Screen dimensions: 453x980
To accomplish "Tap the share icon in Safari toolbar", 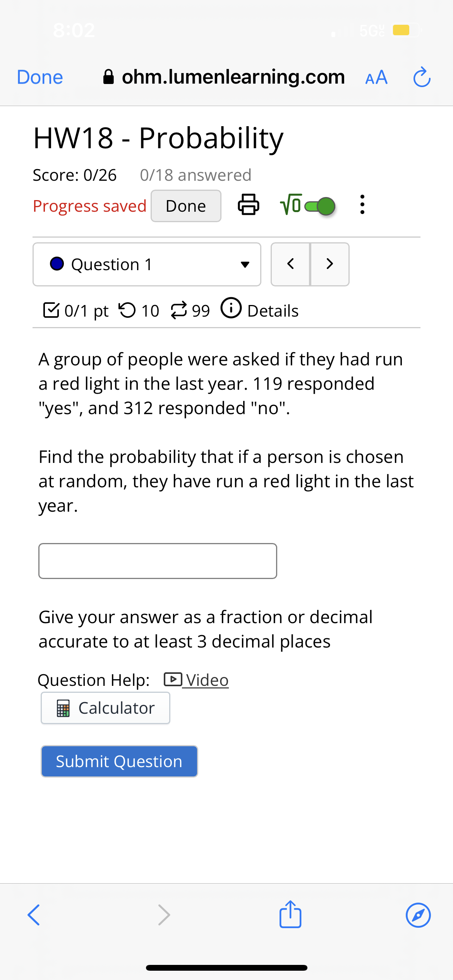I will coord(290,915).
